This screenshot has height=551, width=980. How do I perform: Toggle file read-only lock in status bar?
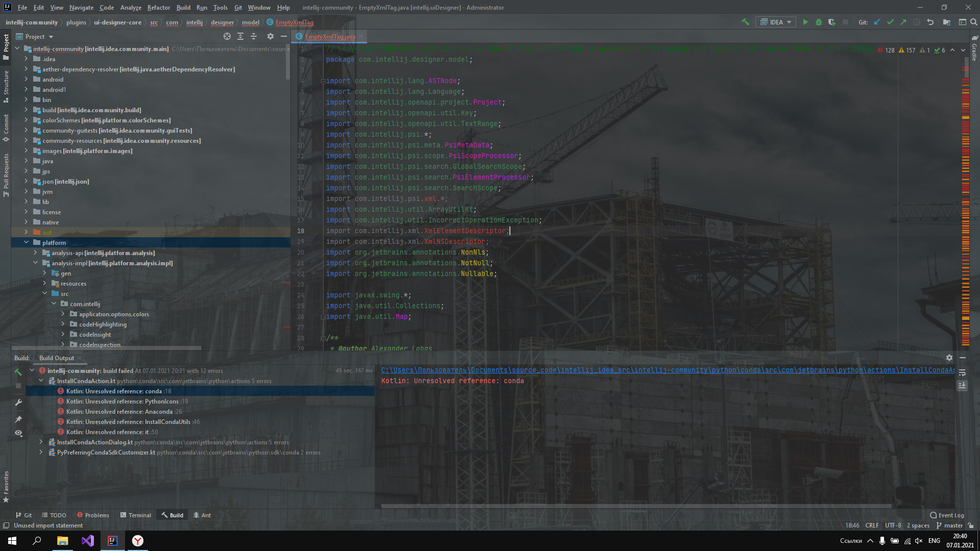point(971,525)
